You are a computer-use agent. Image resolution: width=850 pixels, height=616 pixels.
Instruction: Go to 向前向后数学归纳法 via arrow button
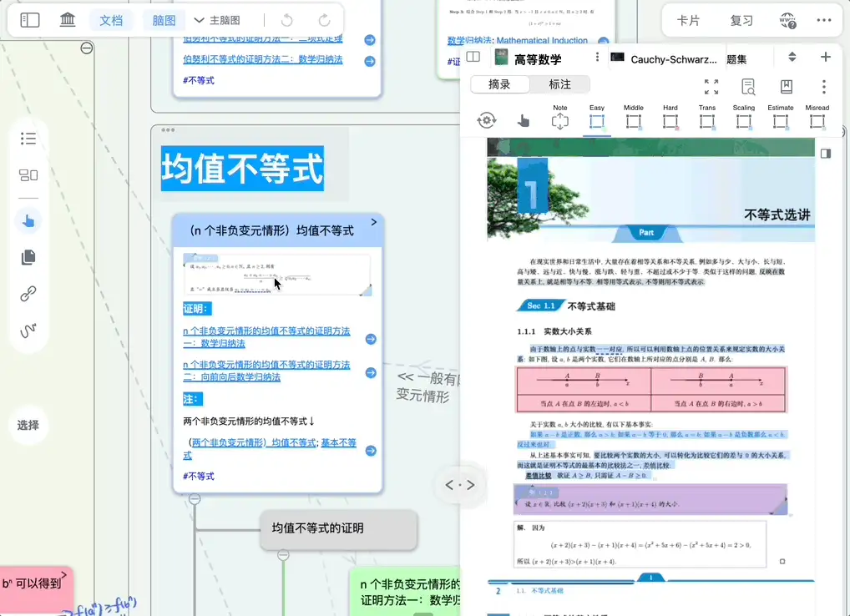(371, 373)
